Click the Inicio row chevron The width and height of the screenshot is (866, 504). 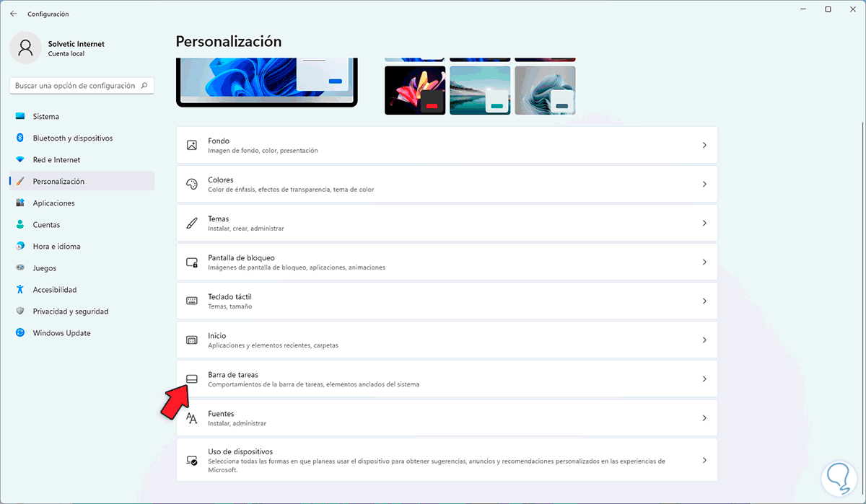click(x=704, y=340)
